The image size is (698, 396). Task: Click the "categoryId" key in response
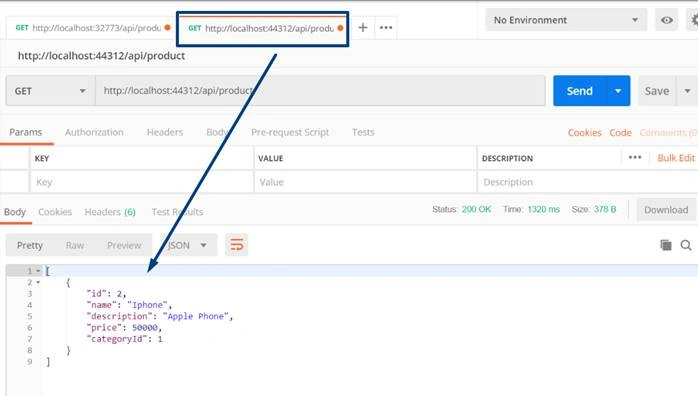[x=117, y=339]
